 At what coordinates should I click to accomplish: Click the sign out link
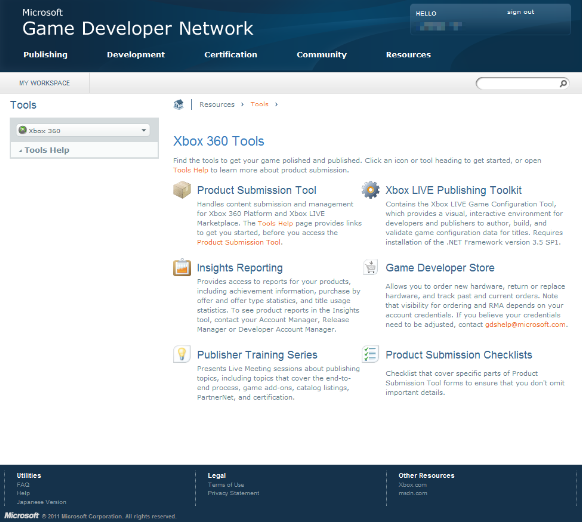coord(520,12)
